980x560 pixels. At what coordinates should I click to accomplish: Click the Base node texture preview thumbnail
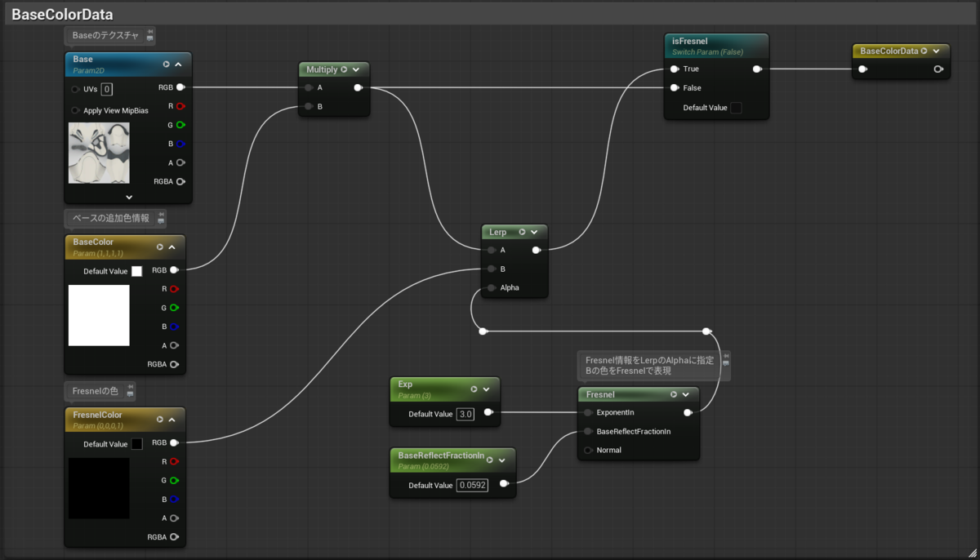pyautogui.click(x=99, y=153)
